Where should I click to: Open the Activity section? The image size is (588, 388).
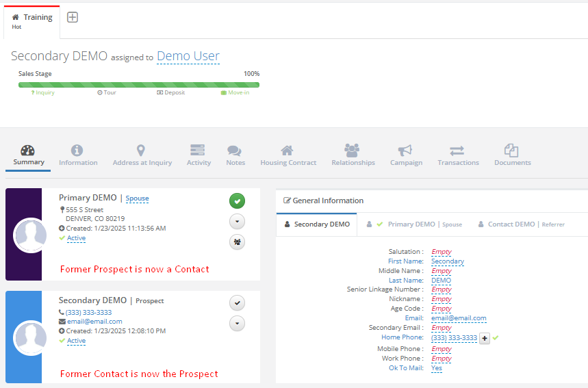point(199,155)
